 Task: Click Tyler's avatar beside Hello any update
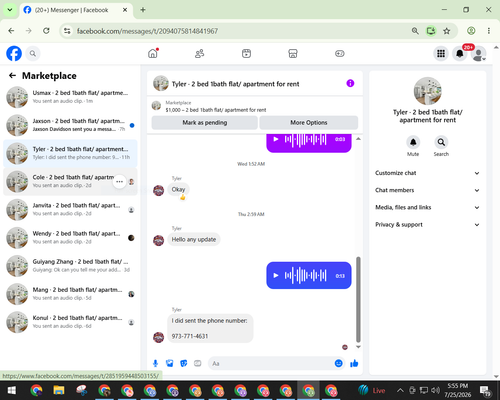point(158,240)
